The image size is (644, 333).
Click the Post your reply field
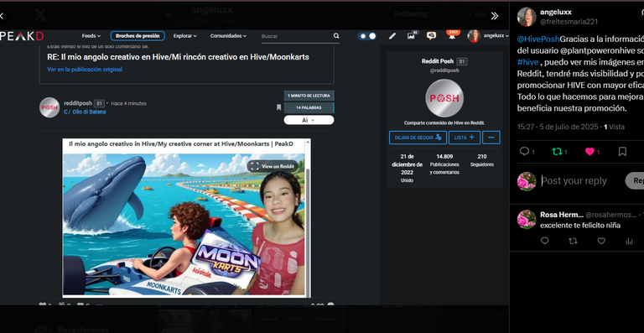574,180
